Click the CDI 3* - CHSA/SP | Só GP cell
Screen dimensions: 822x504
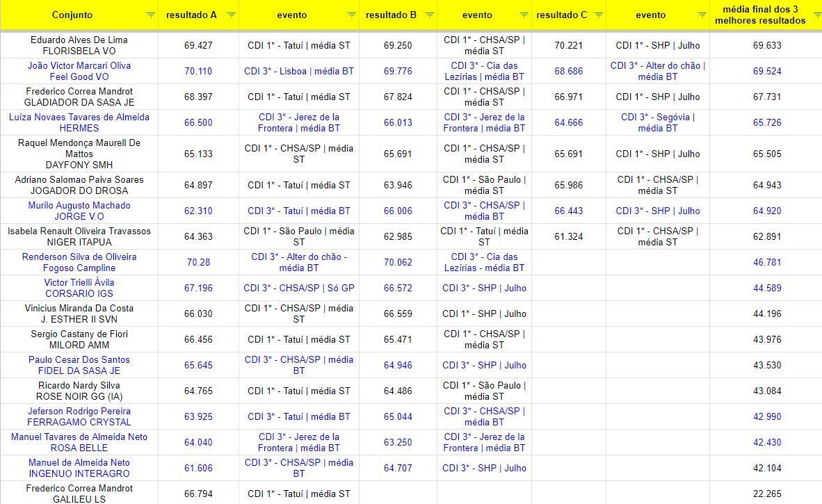299,288
